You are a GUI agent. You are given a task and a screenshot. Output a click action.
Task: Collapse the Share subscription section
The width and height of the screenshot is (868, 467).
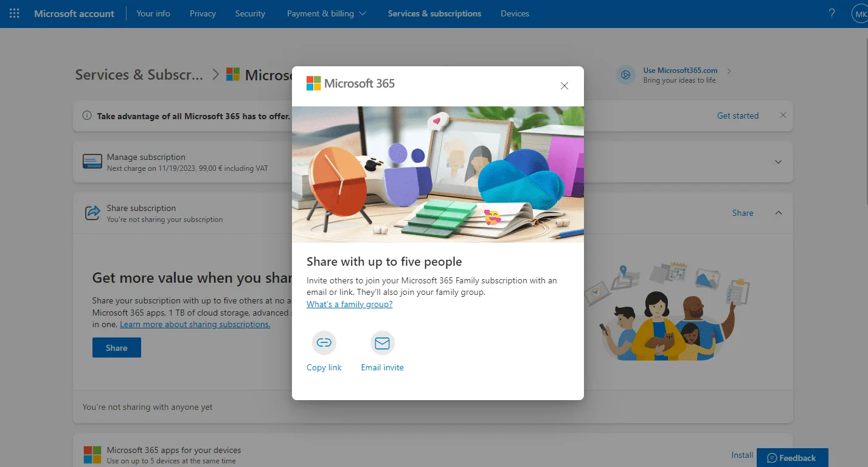778,213
